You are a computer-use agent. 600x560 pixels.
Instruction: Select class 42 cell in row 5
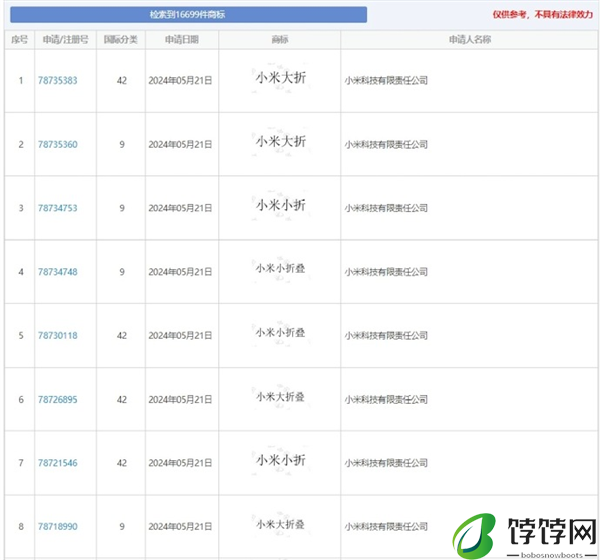pyautogui.click(x=122, y=335)
